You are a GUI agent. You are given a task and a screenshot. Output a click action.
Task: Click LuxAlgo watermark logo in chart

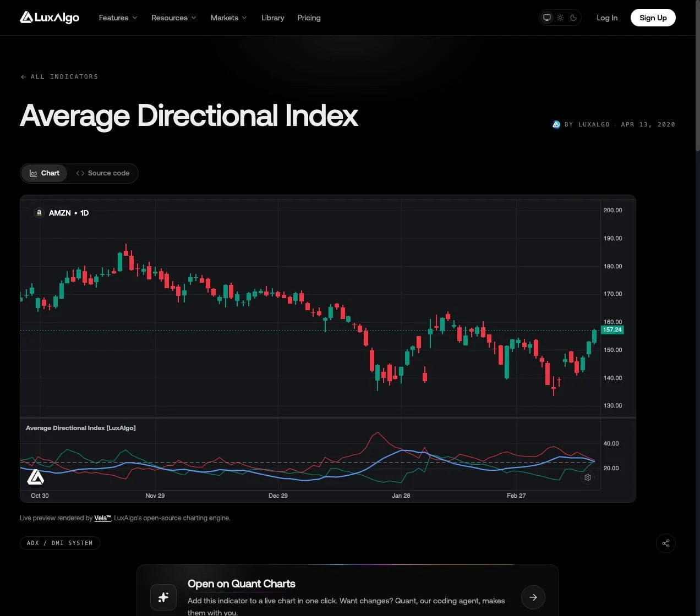pyautogui.click(x=36, y=476)
